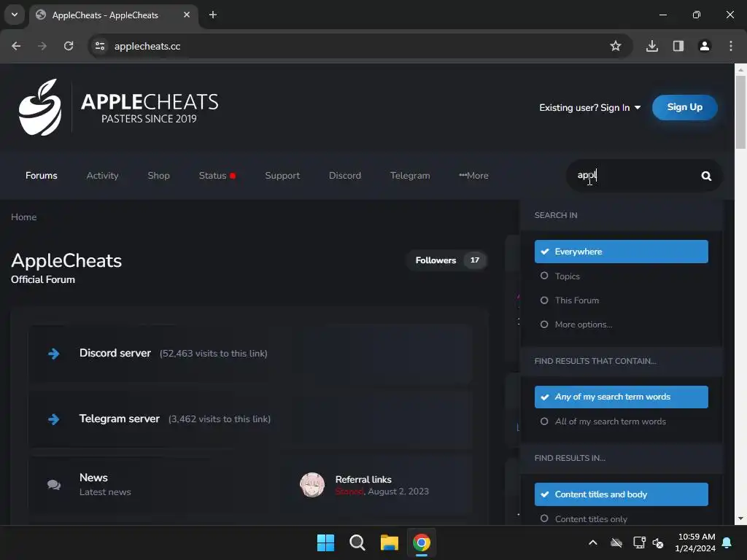Viewport: 747px width, 560px height.
Task: Open Chrome downloads icon
Action: [652, 46]
